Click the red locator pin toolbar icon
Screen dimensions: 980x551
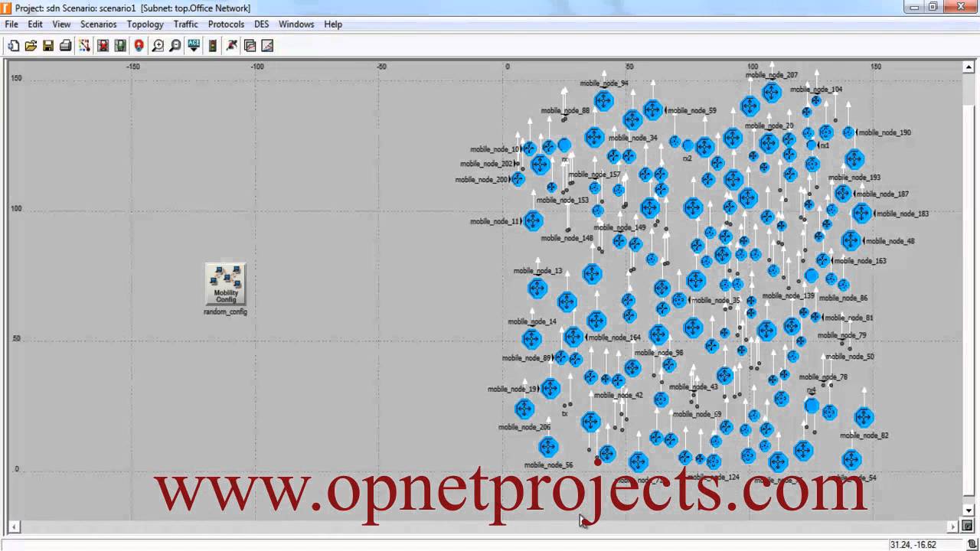(139, 46)
